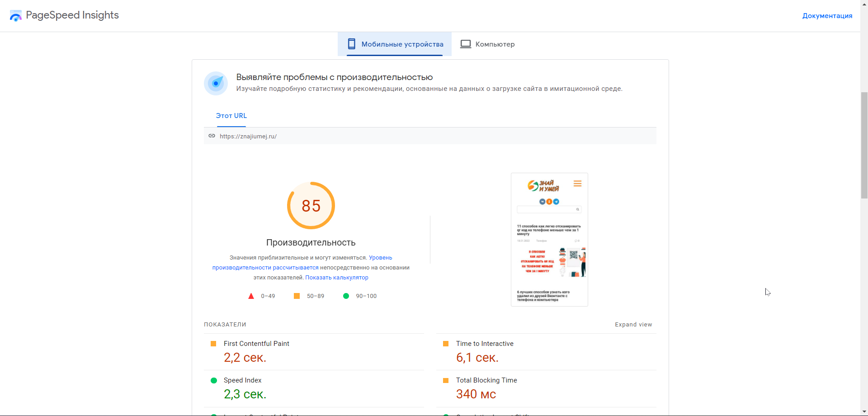
Task: Expand the First Contentful Paint metric
Action: pos(256,344)
